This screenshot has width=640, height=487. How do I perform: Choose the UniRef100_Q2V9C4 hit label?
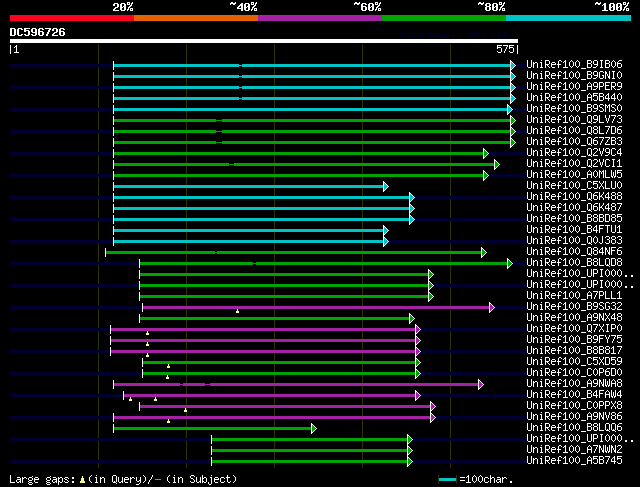click(574, 153)
